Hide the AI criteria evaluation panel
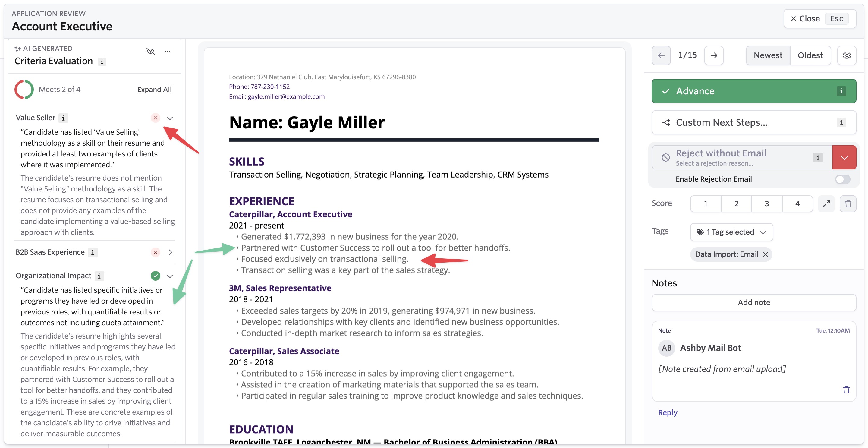The height and width of the screenshot is (448, 868). (151, 51)
